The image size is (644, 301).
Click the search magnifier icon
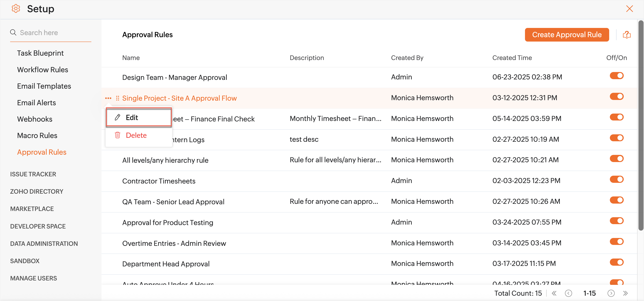(x=13, y=33)
